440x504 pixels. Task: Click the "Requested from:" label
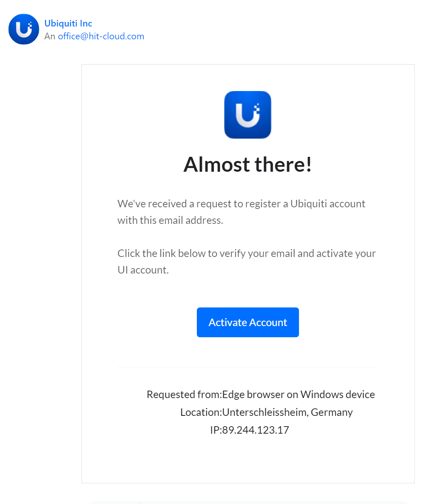[x=184, y=394]
